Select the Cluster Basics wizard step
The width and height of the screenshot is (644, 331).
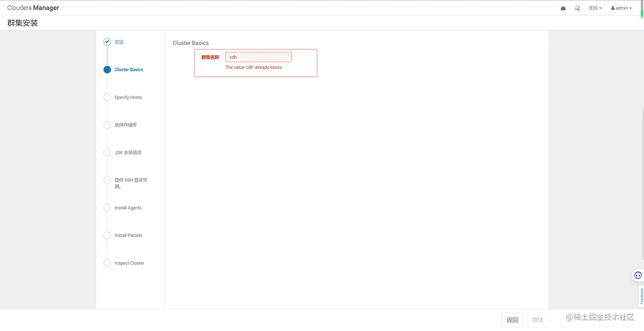coord(129,70)
